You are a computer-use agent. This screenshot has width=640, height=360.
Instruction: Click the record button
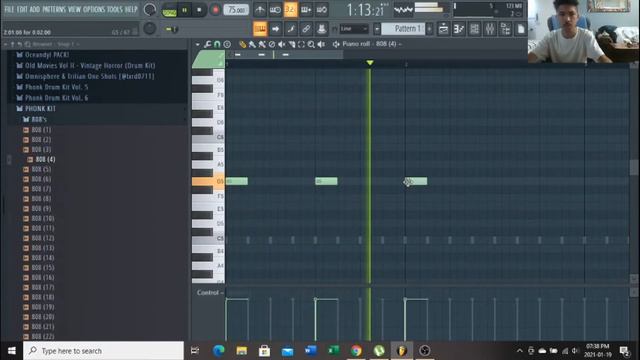(215, 10)
